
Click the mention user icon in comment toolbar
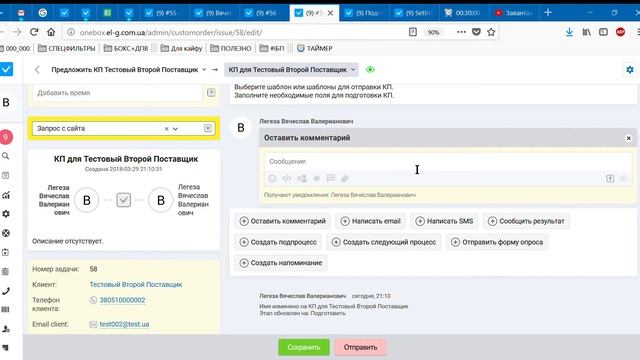[x=302, y=178]
